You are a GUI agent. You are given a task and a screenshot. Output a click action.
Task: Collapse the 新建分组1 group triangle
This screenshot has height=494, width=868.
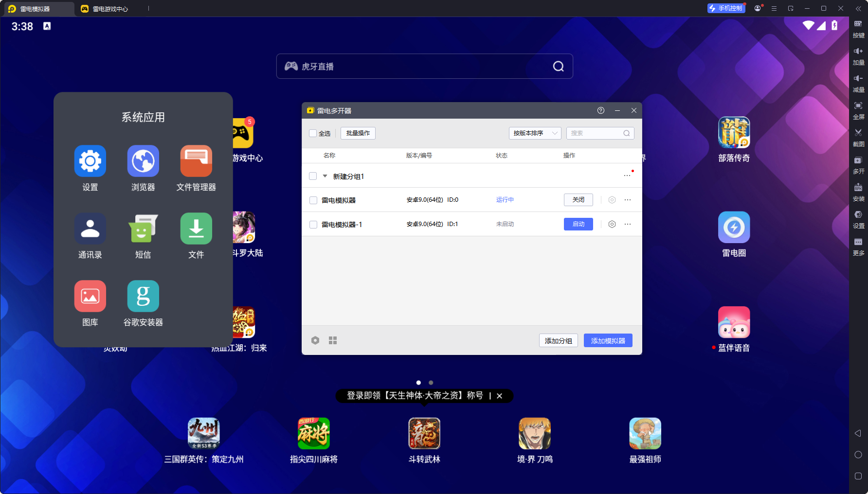pyautogui.click(x=325, y=176)
